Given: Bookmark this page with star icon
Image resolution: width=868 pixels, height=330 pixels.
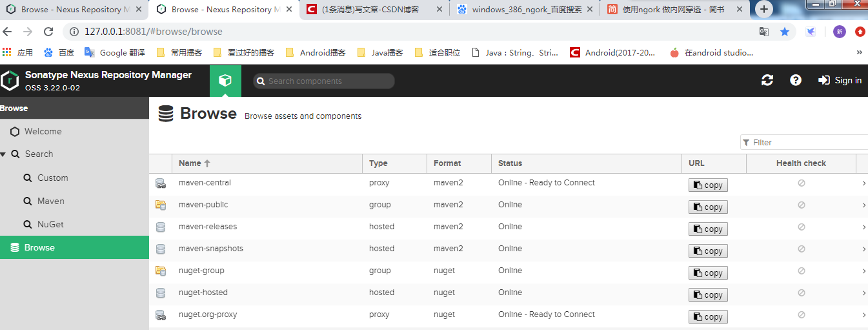Looking at the screenshot, I should click(785, 31).
